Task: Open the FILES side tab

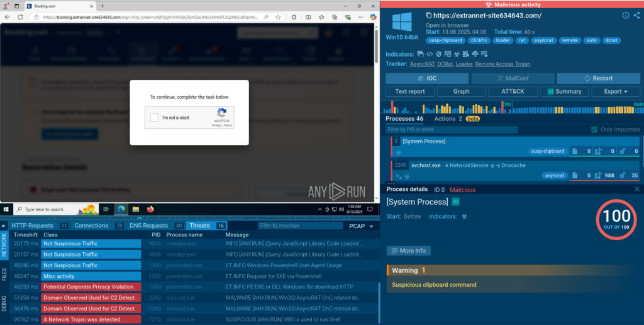Action: 4,274
